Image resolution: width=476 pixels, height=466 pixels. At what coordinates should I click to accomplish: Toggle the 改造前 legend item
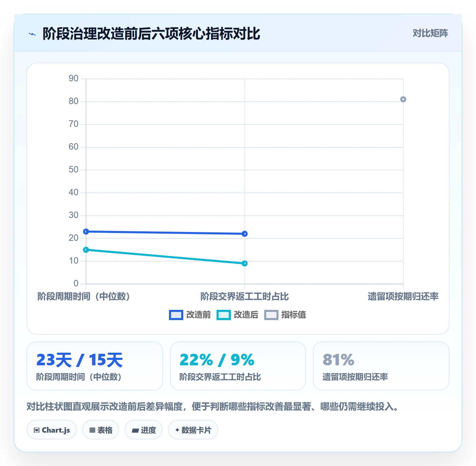pos(190,315)
